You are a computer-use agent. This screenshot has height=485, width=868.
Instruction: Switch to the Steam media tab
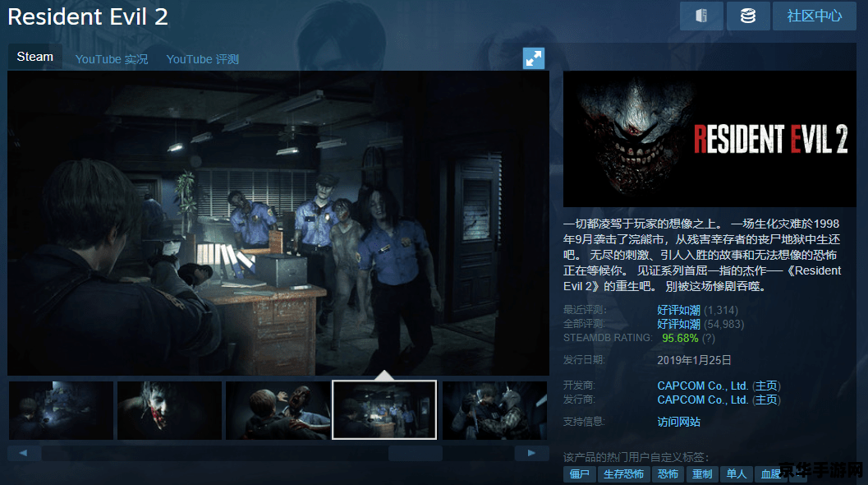34,57
